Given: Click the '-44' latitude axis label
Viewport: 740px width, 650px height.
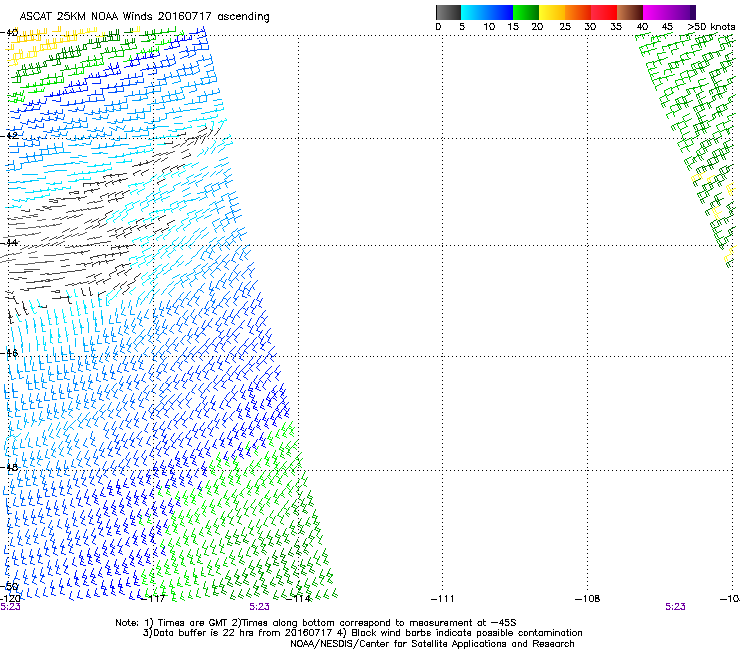Looking at the screenshot, I should 9,243.
